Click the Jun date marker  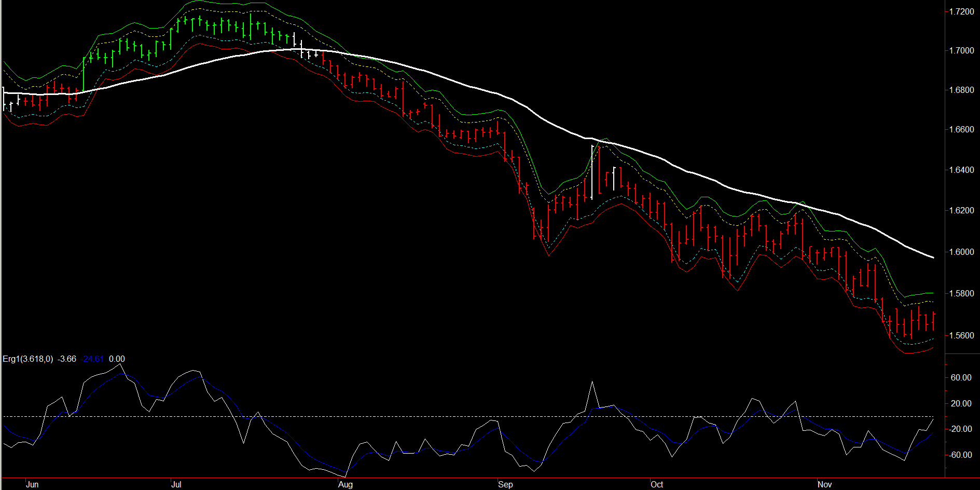[32, 484]
